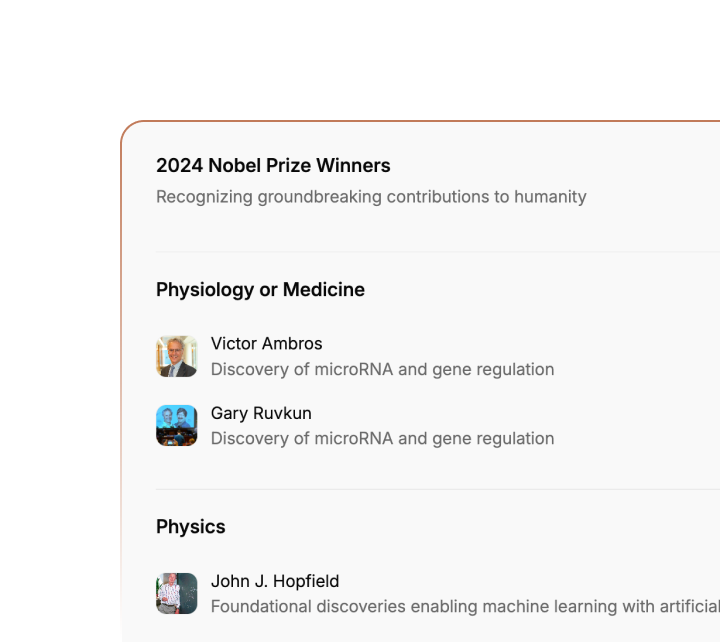Select the Gary Ruvkun name
Image resolution: width=720 pixels, height=642 pixels.
(x=261, y=413)
